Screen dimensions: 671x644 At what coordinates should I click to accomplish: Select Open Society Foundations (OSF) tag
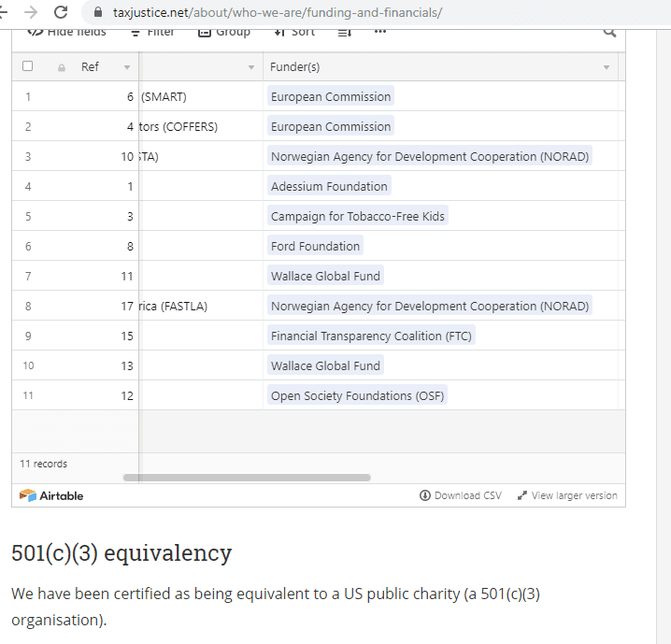click(x=357, y=396)
